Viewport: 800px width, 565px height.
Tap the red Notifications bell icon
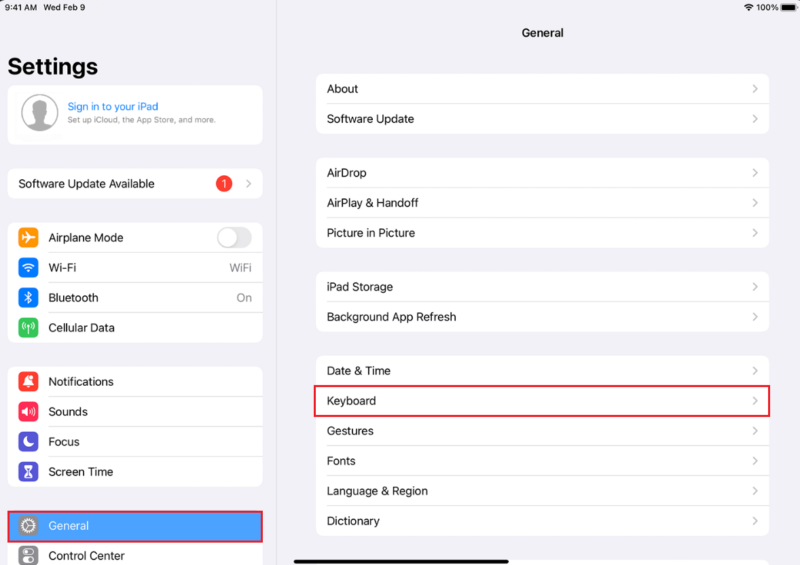(x=29, y=382)
